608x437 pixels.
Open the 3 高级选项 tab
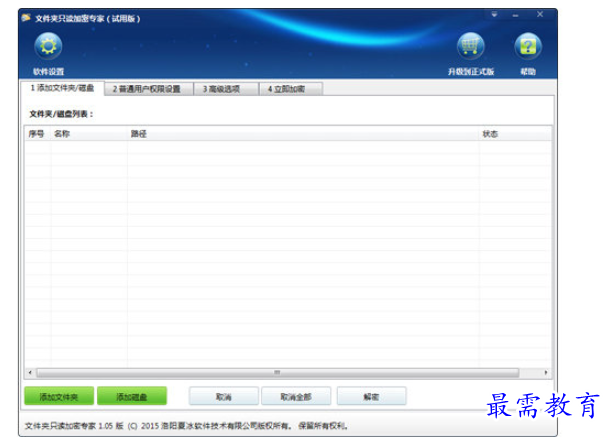click(226, 89)
